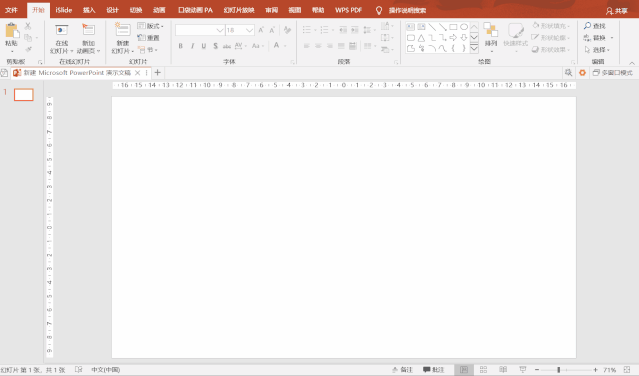Viewport: 639px width, 376px height.
Task: Open the 形状填充 shape fill dropdown
Action: tap(551, 26)
